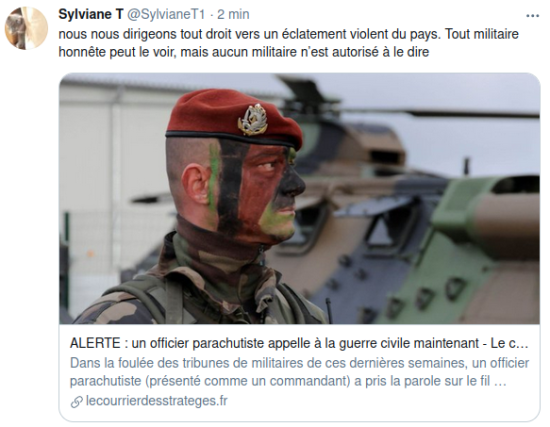
Task: Click the tweet line starting "honnête peut le voir"
Action: (x=244, y=52)
